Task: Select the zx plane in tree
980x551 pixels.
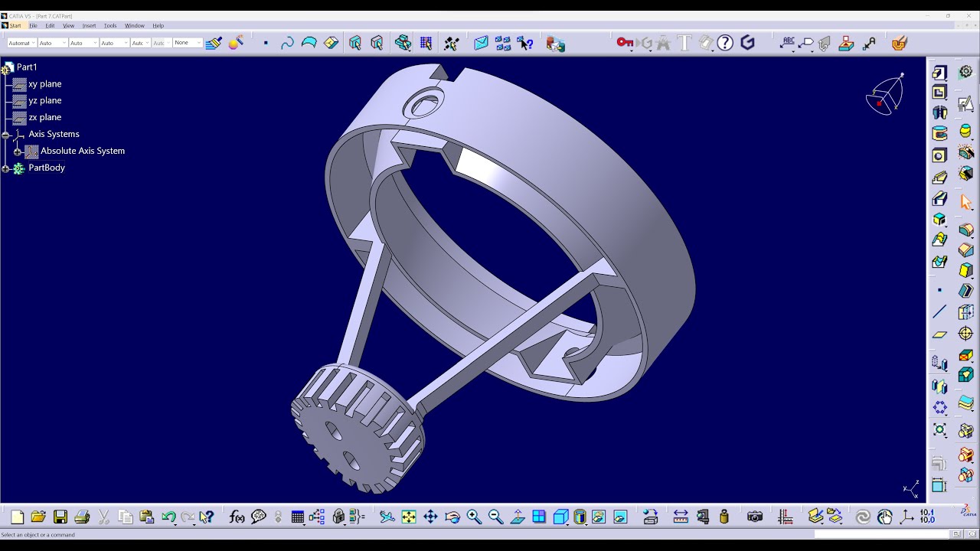Action: pyautogui.click(x=45, y=118)
